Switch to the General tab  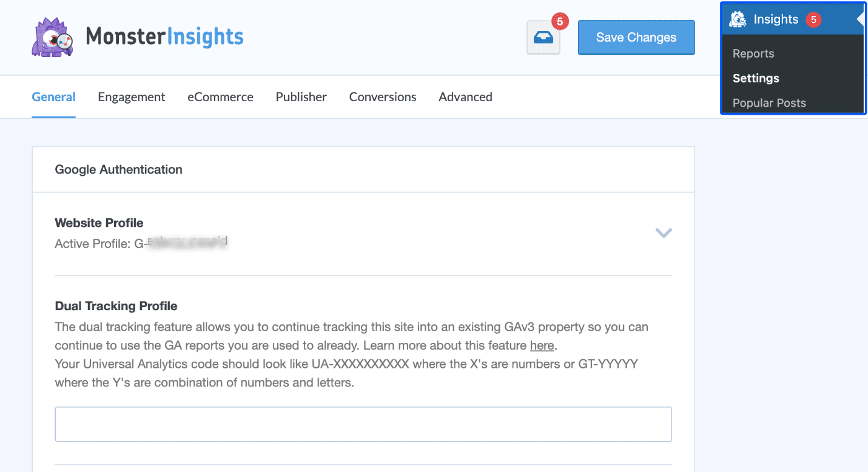(x=54, y=97)
